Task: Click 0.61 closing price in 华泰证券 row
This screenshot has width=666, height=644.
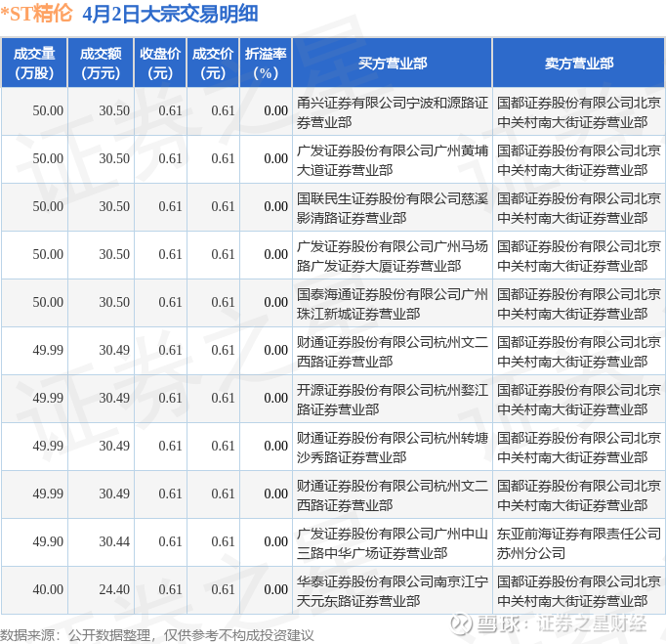Action: coord(170,590)
